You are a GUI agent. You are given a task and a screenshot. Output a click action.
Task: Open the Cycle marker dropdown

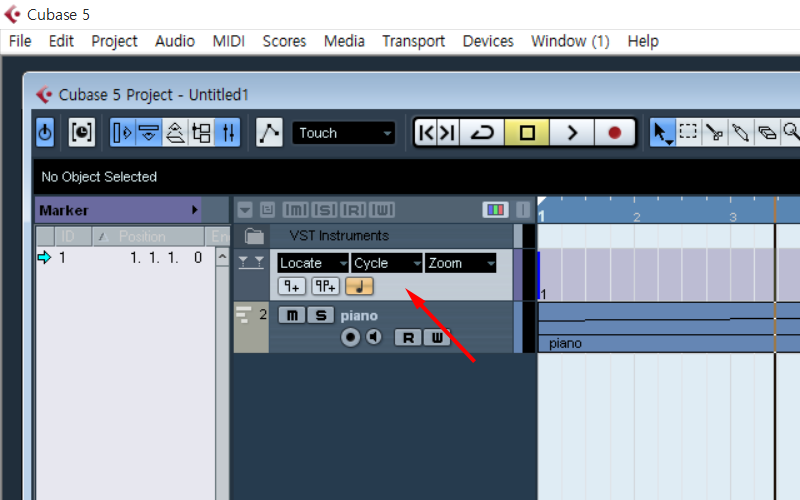click(387, 263)
